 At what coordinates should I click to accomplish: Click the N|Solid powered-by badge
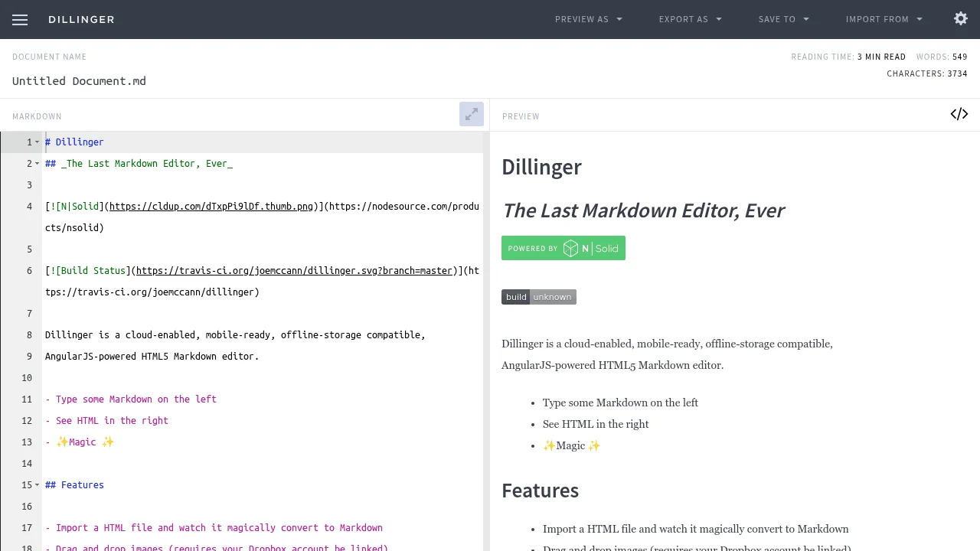click(x=563, y=248)
